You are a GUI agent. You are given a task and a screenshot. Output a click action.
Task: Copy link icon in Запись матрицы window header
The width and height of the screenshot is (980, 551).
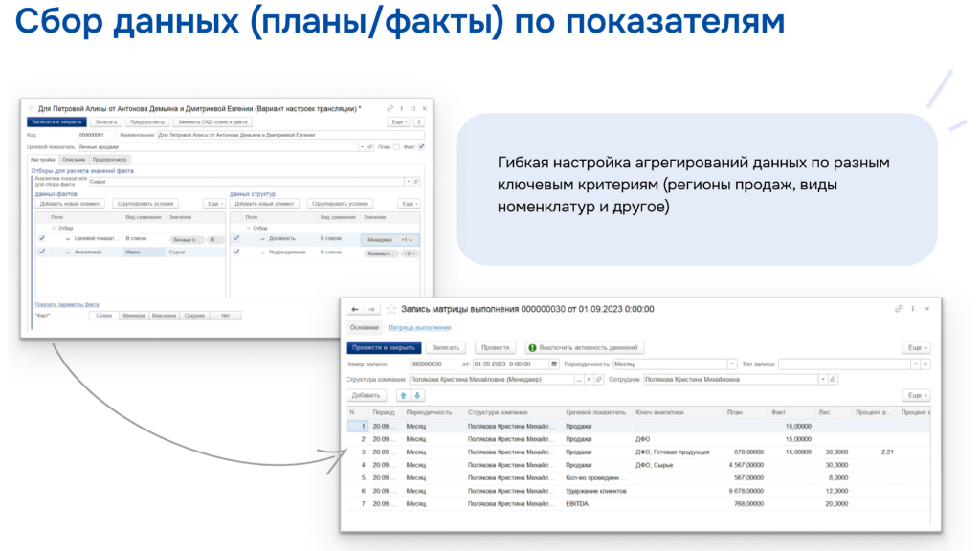point(899,309)
